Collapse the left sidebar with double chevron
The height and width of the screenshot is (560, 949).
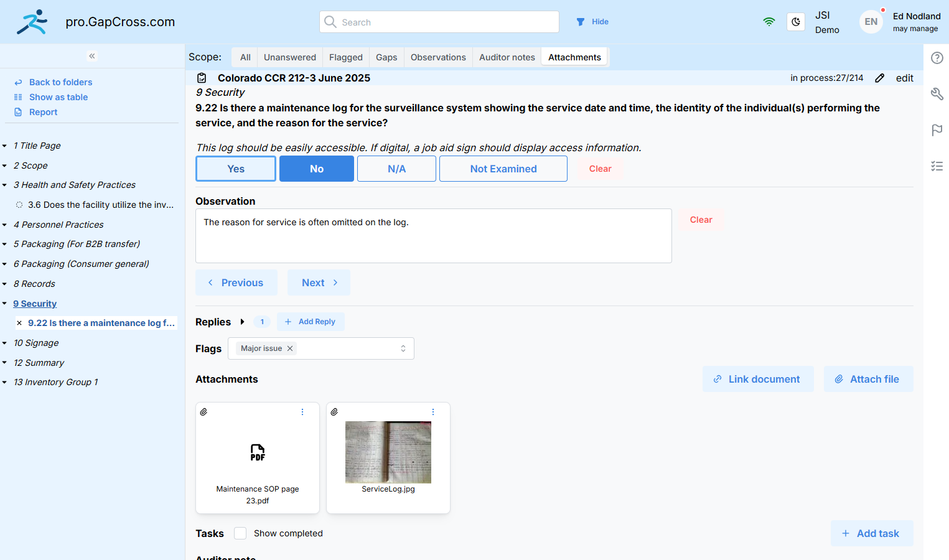91,55
